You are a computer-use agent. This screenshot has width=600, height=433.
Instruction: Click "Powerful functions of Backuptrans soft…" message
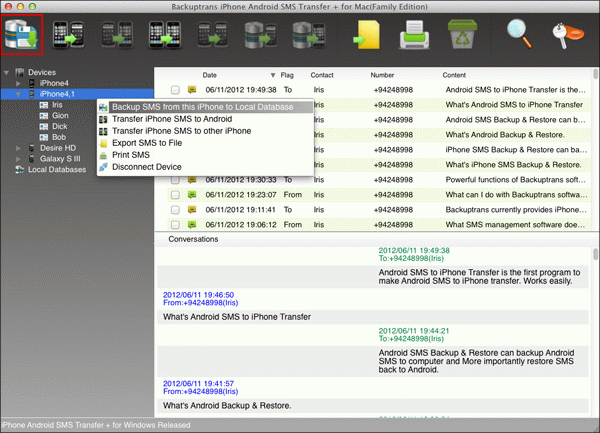(515, 180)
